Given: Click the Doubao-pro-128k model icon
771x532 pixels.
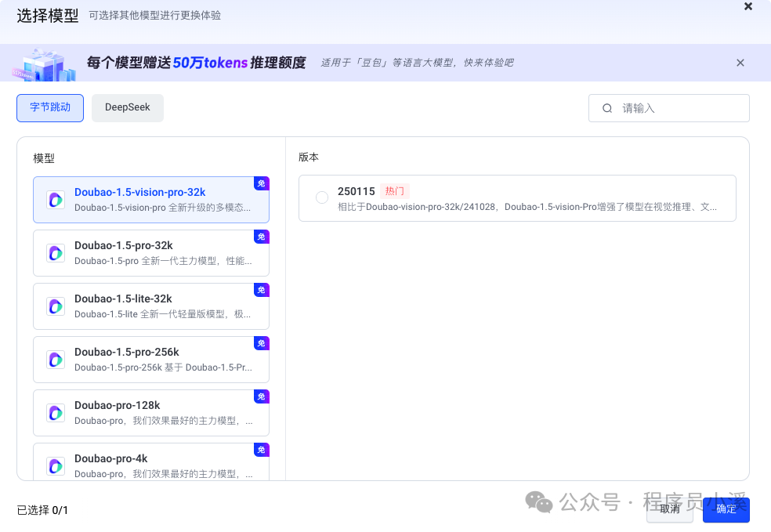Looking at the screenshot, I should (55, 412).
